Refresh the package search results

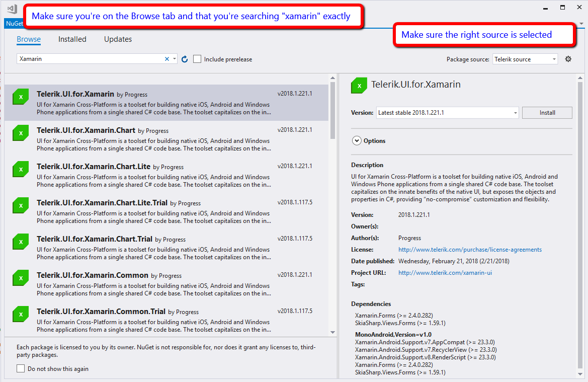185,59
